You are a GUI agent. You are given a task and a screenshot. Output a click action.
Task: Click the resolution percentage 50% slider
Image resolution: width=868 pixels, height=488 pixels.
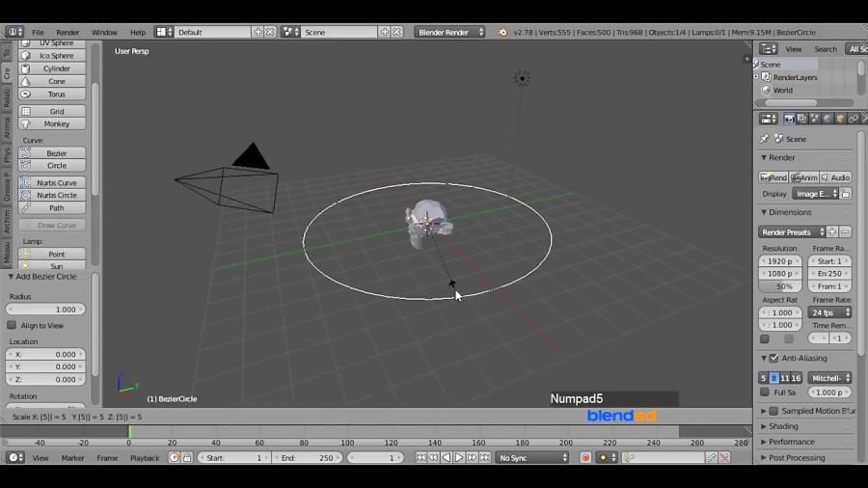tap(780, 286)
